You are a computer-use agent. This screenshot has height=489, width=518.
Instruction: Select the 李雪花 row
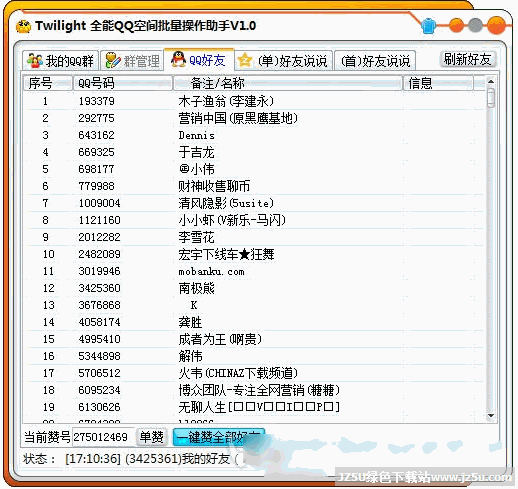(254, 237)
